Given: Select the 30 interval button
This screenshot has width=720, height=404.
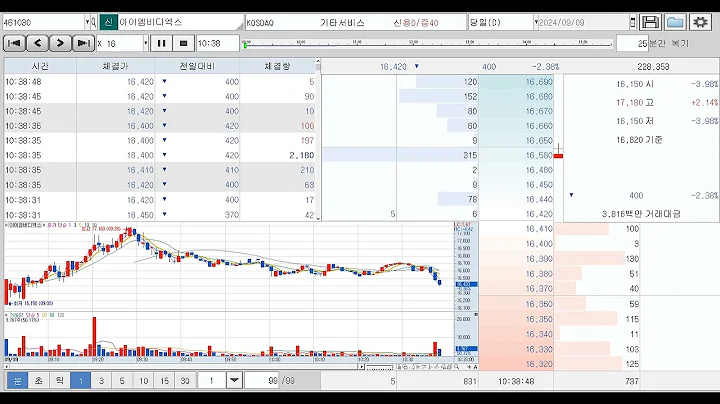Looking at the screenshot, I should (x=185, y=381).
